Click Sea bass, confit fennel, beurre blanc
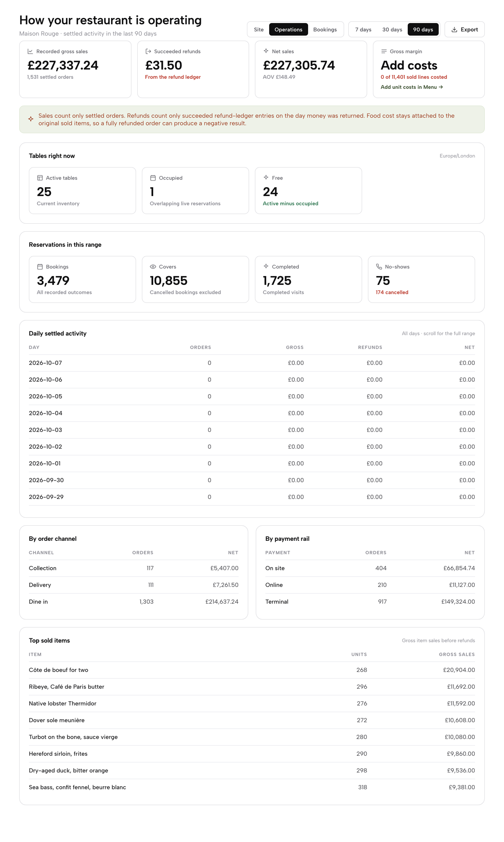The width and height of the screenshot is (504, 842). [x=77, y=788]
